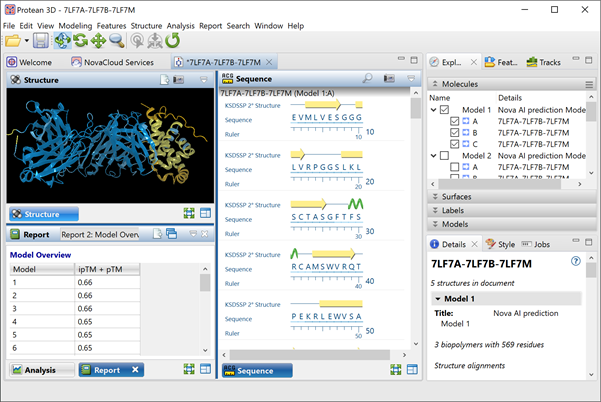This screenshot has height=402, width=601.
Task: Select the Report view button
Action: click(102, 370)
